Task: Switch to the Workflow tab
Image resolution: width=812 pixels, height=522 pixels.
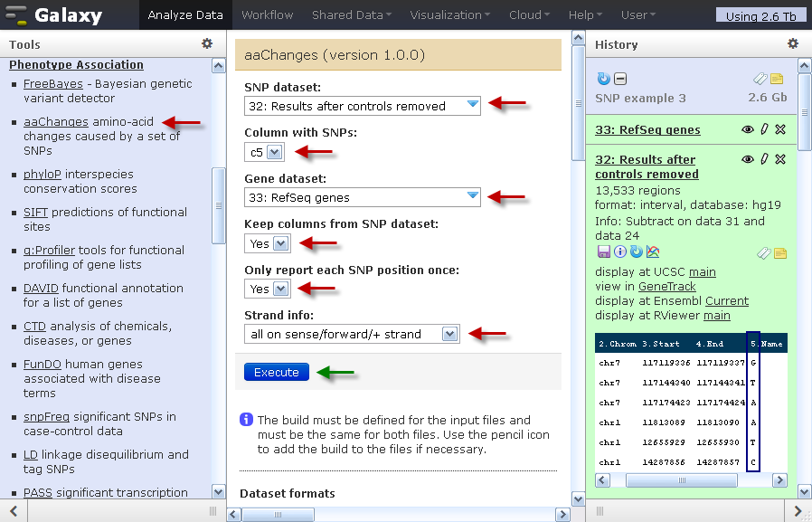Action: (x=268, y=15)
